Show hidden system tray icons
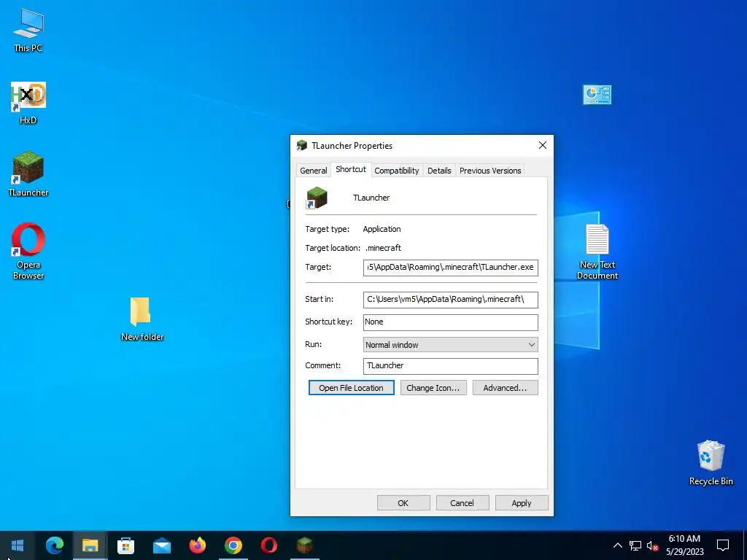 point(617,545)
